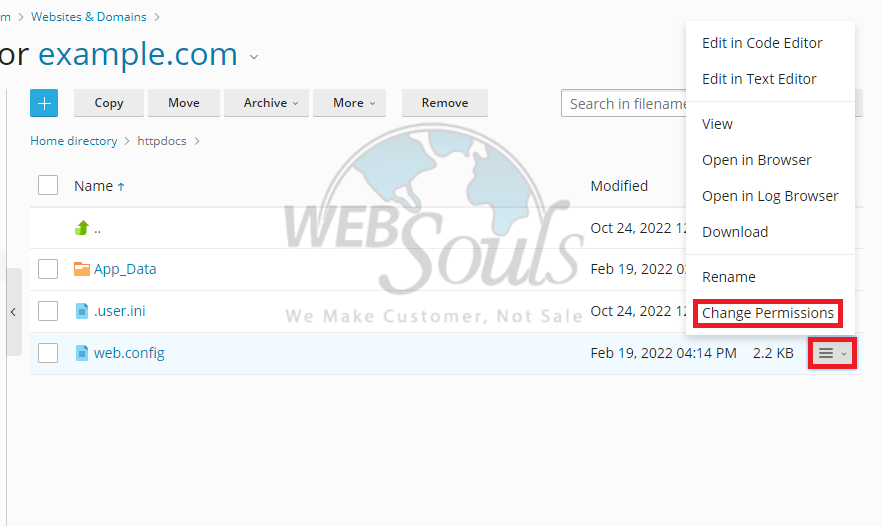Click the .user.ini file icon
Viewport: 882px width, 526px height.
point(82,311)
